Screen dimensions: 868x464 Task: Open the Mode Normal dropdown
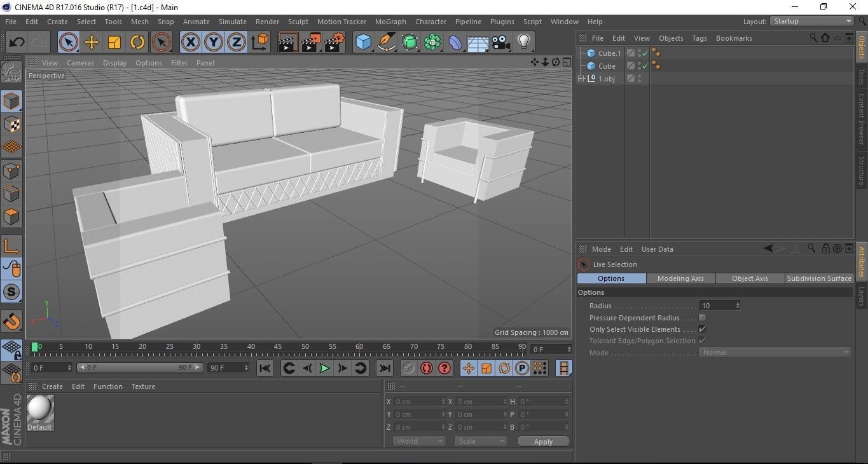click(775, 352)
